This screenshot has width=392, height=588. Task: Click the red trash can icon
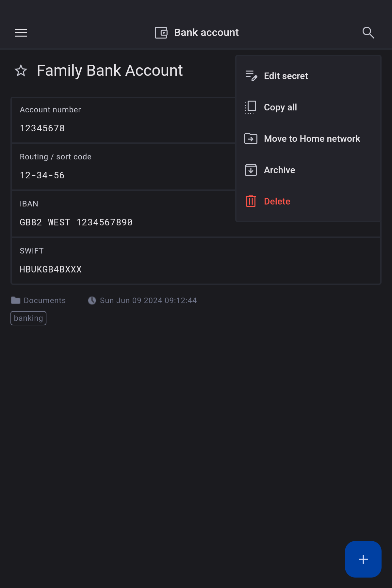click(251, 201)
